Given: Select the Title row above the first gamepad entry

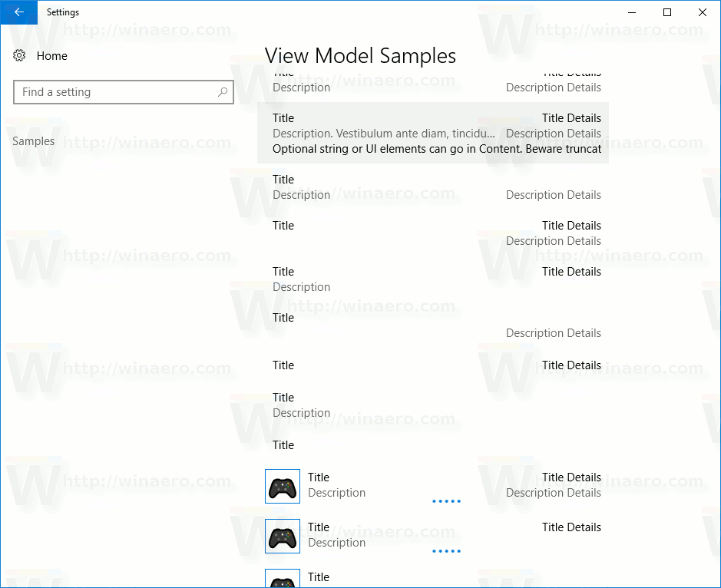Looking at the screenshot, I should point(283,445).
